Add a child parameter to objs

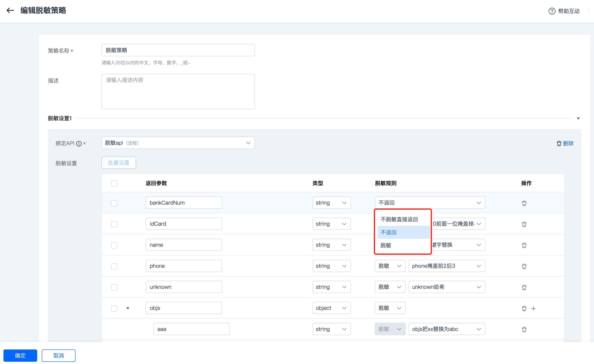coord(533,308)
